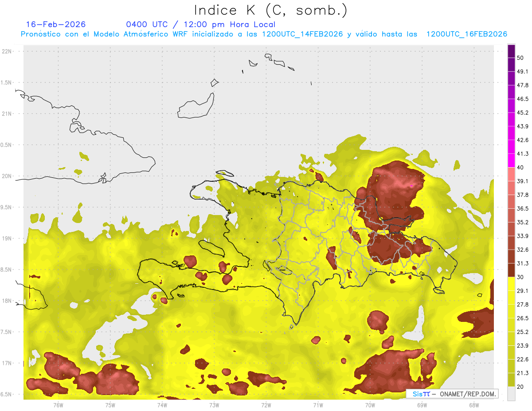Click the '35.2' colorbar value
The width and height of the screenshot is (532, 411).
(523, 222)
